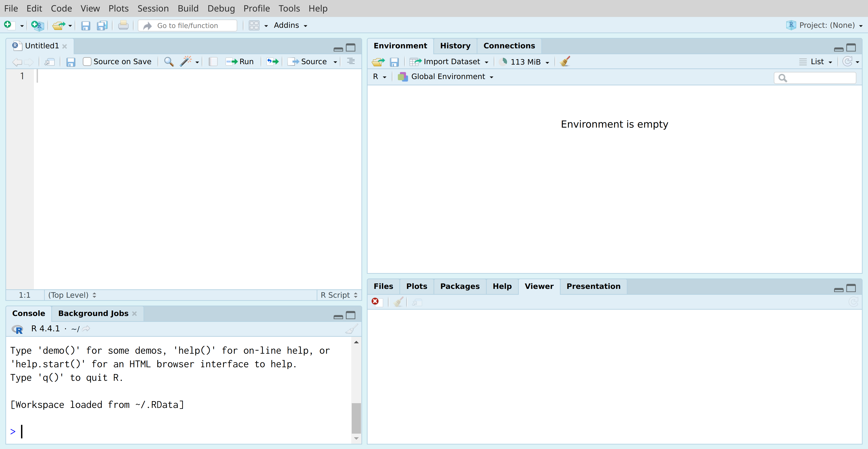Viewport: 868px width, 449px height.
Task: Open recent files dropdown arrow
Action: click(70, 26)
